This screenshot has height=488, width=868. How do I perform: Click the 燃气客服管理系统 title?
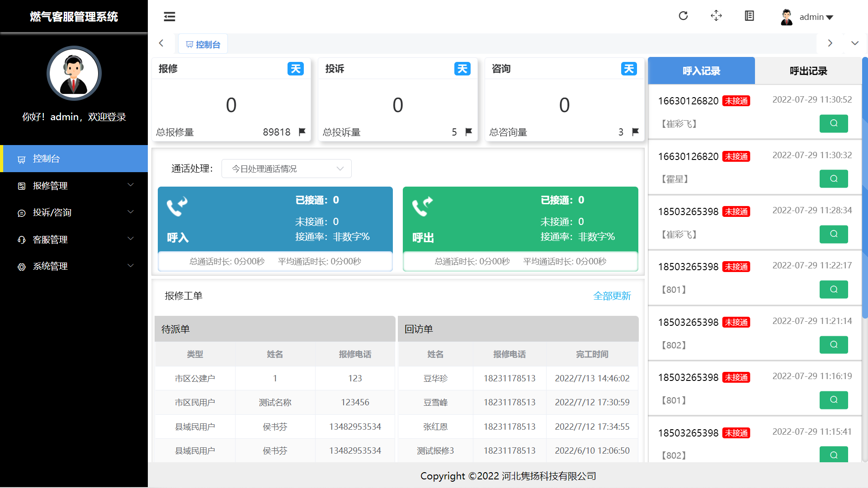coord(74,17)
